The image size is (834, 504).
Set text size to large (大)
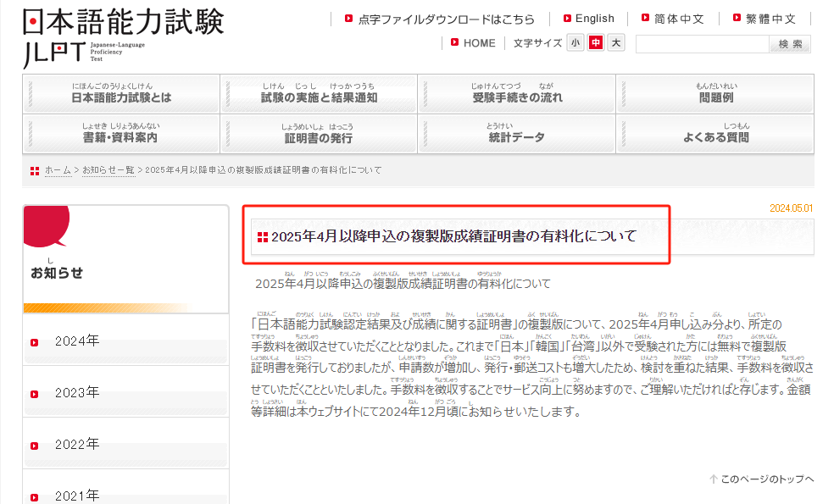click(x=616, y=42)
